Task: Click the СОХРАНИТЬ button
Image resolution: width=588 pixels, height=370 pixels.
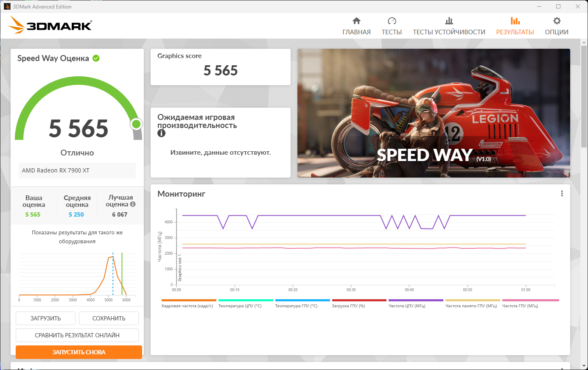Action: click(109, 318)
